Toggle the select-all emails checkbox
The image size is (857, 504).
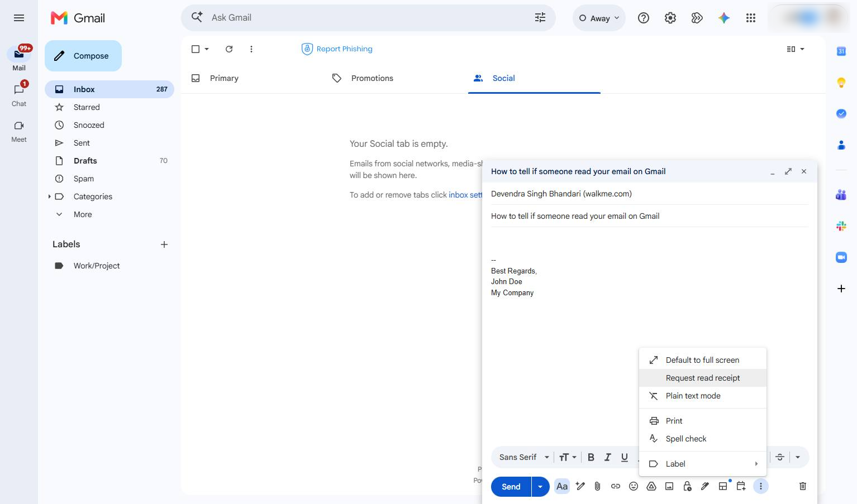coord(196,49)
